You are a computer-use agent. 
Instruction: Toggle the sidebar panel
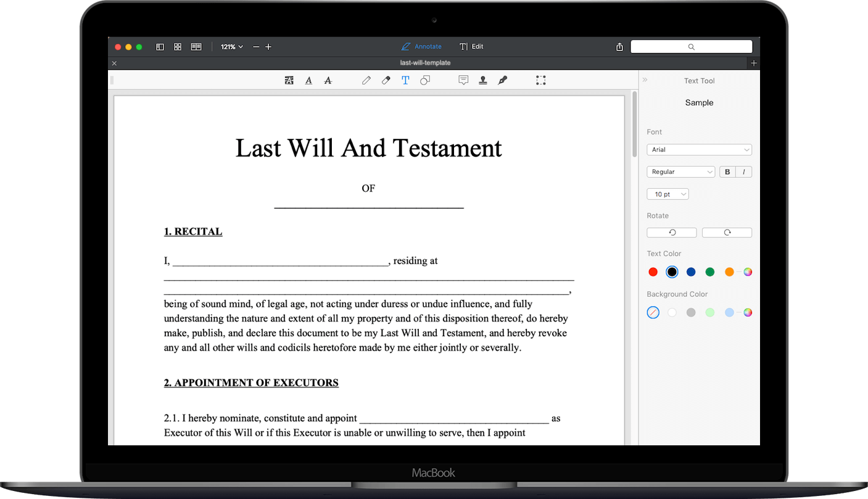[160, 46]
